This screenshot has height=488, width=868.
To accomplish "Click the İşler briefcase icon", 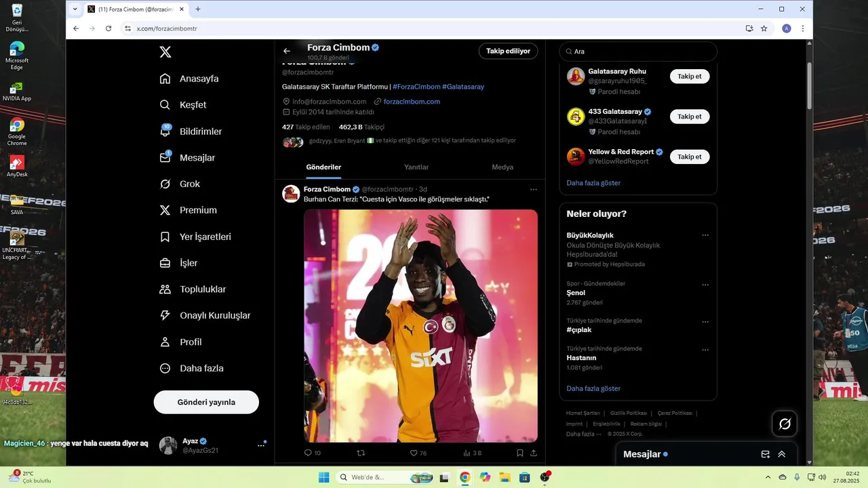I will point(165,263).
